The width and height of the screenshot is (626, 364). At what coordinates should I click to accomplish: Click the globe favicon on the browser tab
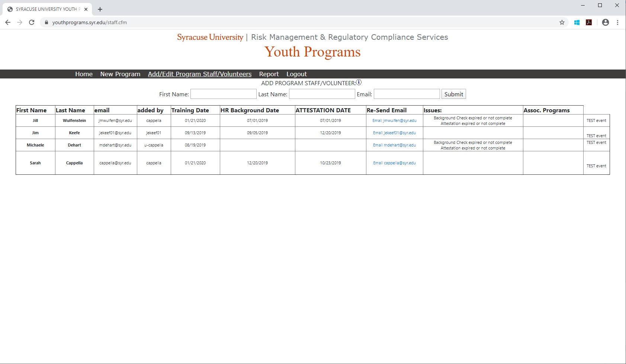coord(10,9)
